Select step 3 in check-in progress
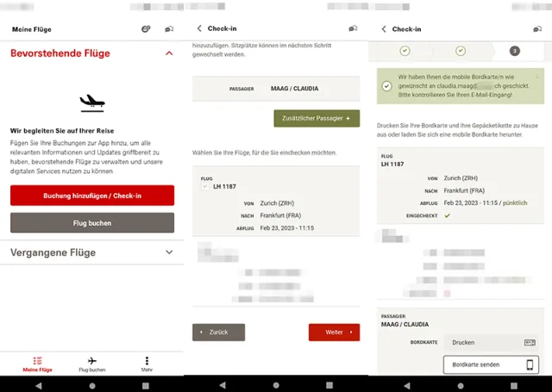 pos(515,51)
